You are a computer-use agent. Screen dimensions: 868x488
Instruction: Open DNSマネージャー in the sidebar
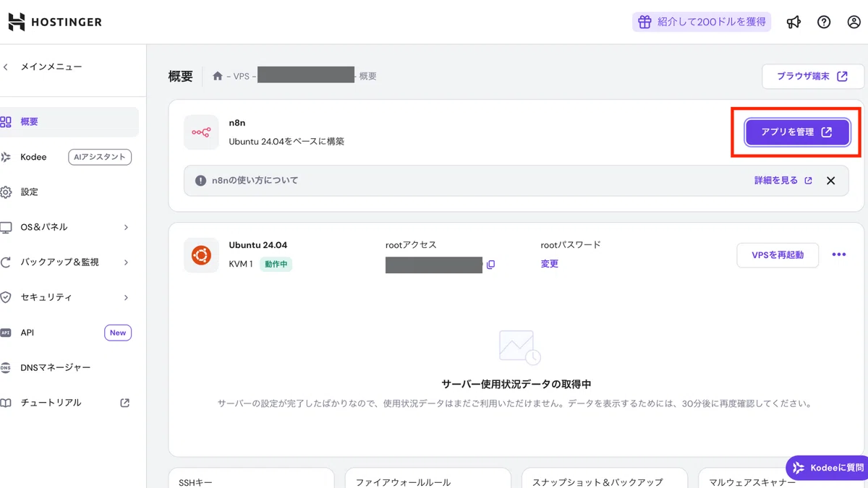point(56,367)
